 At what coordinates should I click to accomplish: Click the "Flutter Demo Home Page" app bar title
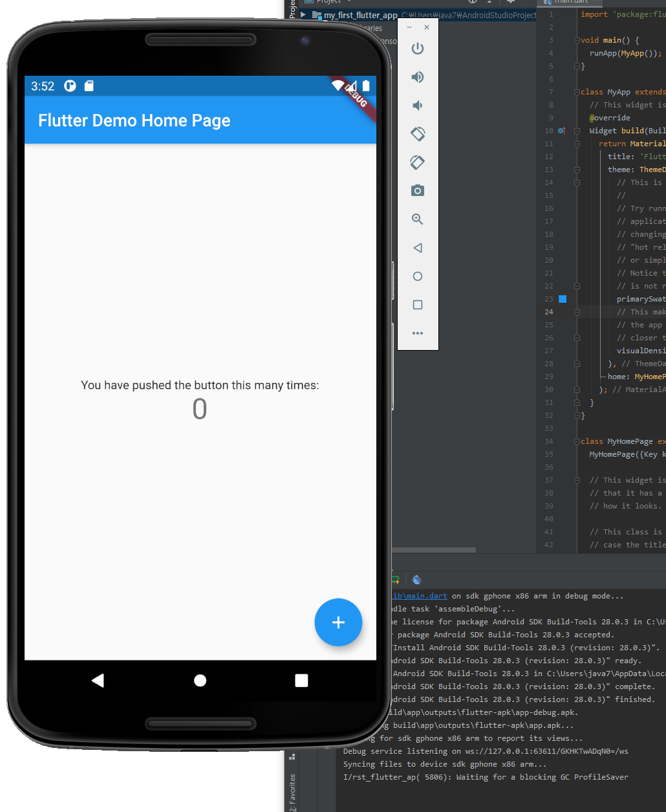click(x=134, y=120)
